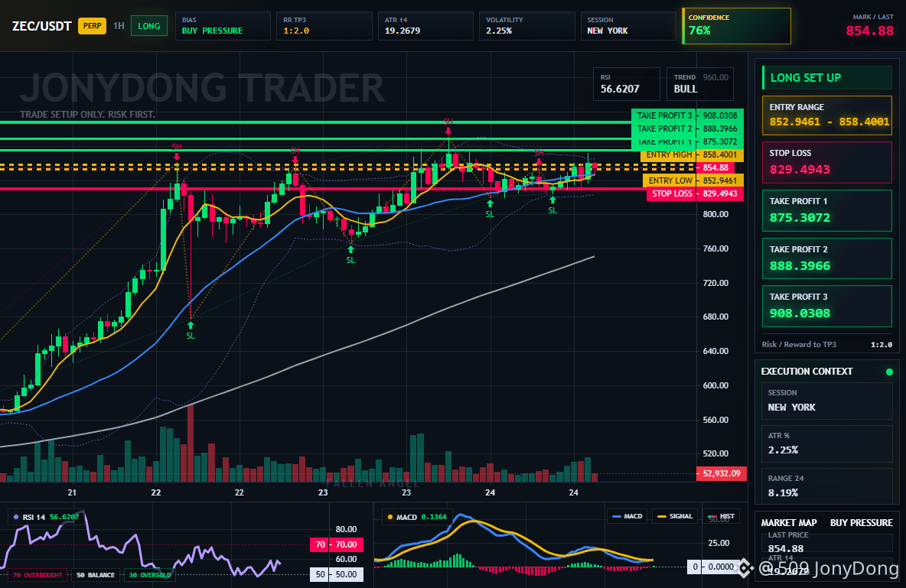Click the Market Map heading
The width and height of the screenshot is (906, 588).
coord(789,523)
